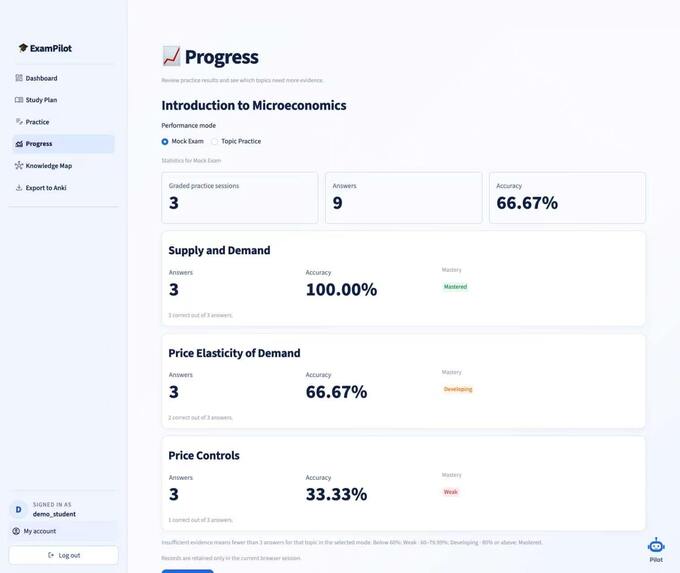This screenshot has width=680, height=573.
Task: Click the Statistics for Mock Exam caption
Action: click(191, 160)
